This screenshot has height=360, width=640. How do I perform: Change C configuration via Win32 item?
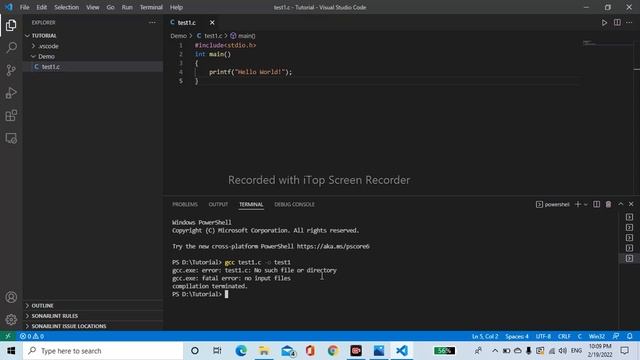[x=597, y=336]
